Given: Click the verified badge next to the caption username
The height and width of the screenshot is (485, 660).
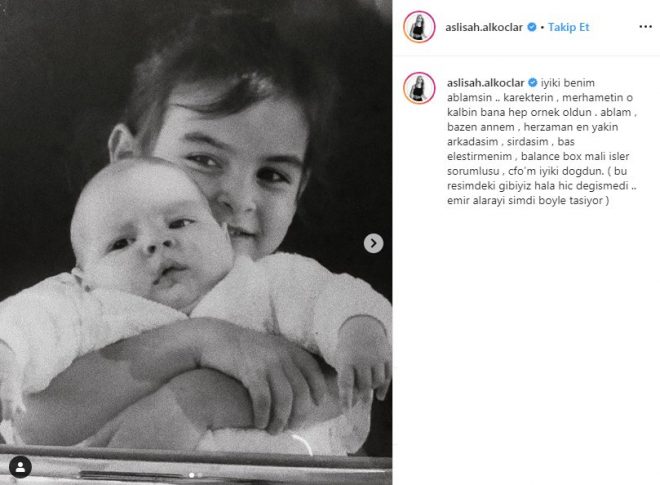Looking at the screenshot, I should tap(532, 83).
